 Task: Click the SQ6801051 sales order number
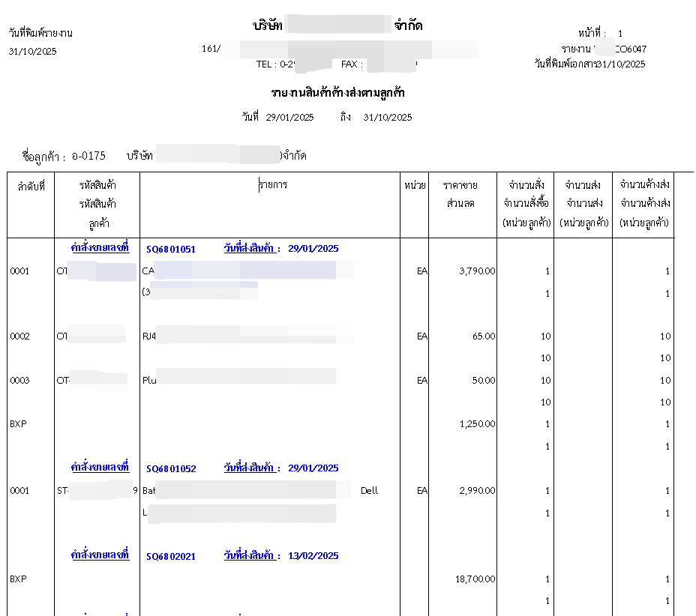[x=171, y=250]
